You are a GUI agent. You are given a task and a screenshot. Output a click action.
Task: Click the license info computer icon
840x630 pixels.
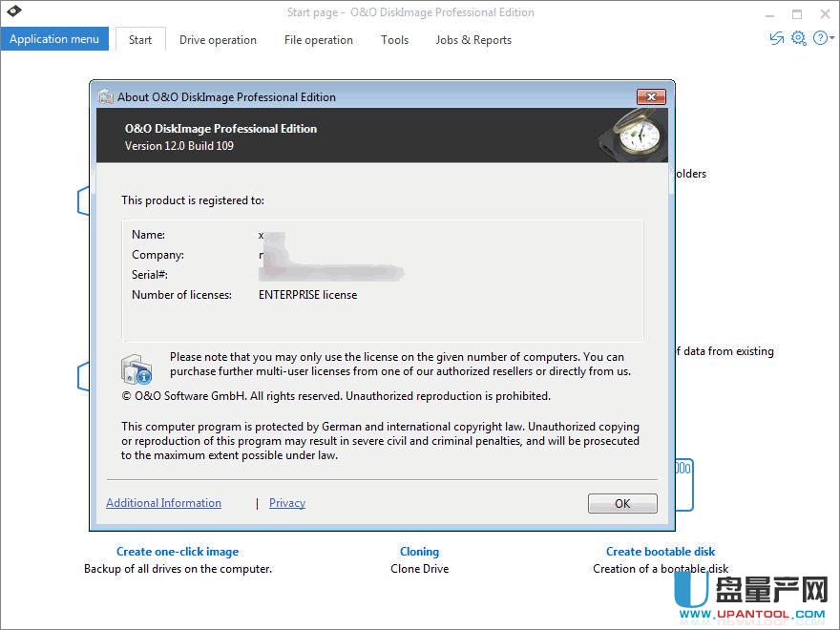click(136, 369)
